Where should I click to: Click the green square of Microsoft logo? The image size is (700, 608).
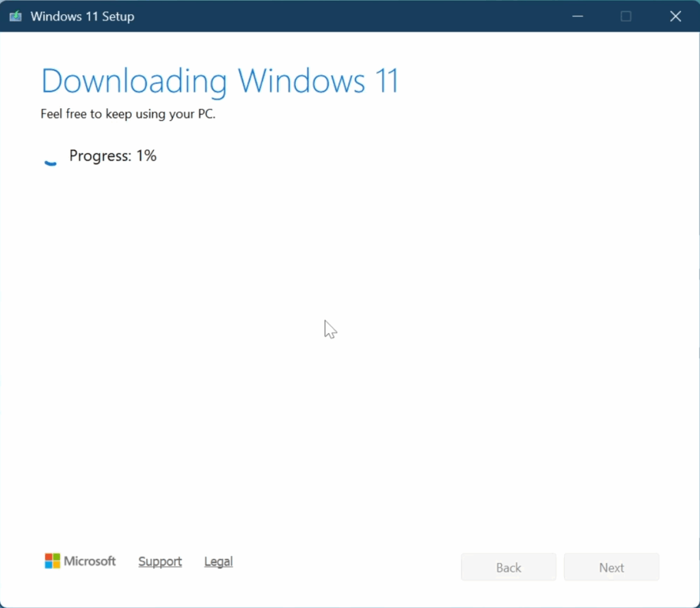57,557
